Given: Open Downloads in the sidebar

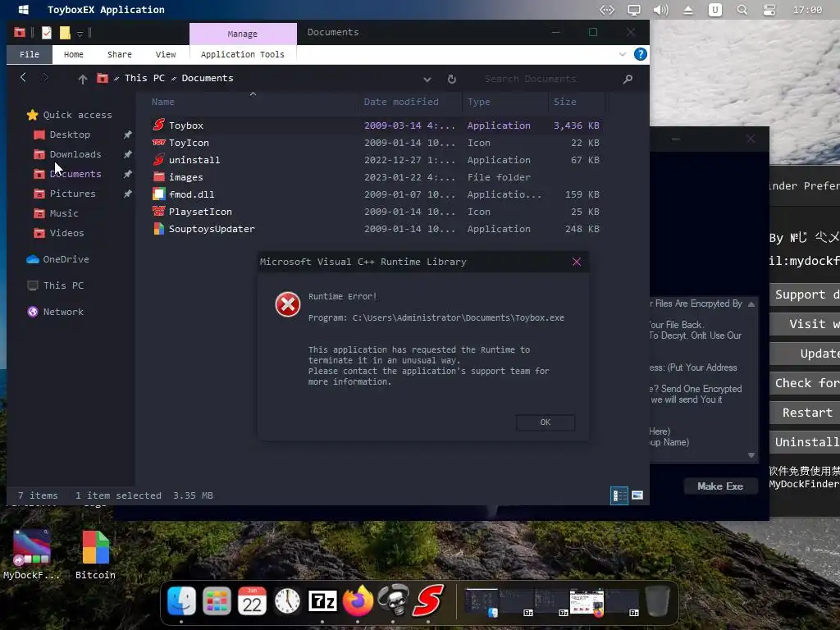Looking at the screenshot, I should click(x=68, y=154).
